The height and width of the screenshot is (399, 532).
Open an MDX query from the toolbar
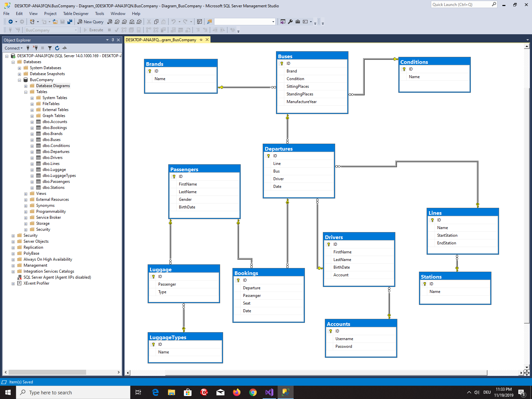(117, 22)
